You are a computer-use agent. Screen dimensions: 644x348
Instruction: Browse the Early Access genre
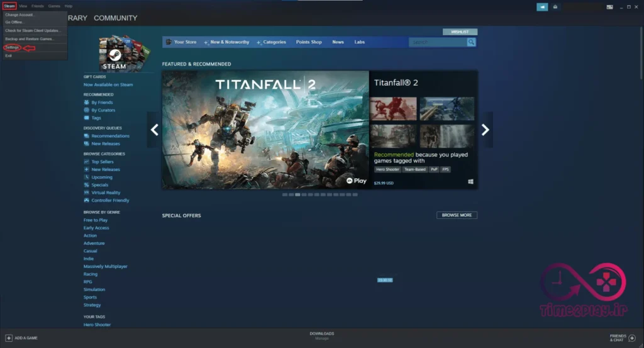(96, 228)
